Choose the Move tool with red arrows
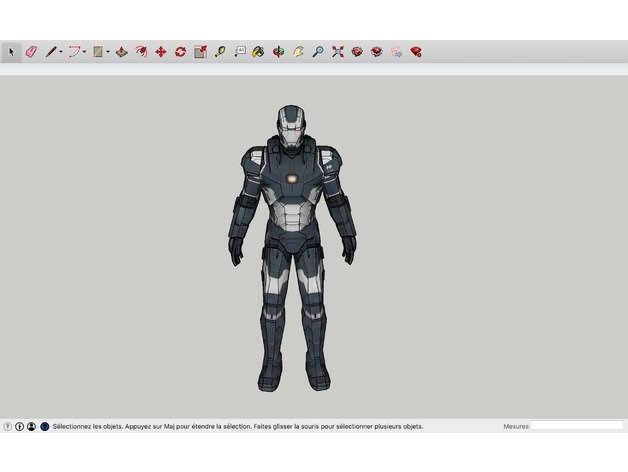Viewport: 628px width, 472px height. pyautogui.click(x=161, y=52)
